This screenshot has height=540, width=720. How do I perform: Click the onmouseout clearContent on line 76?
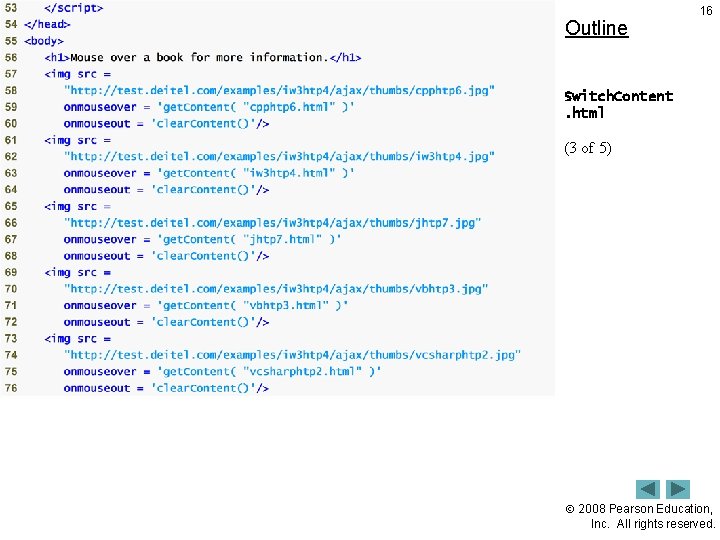tap(166, 388)
